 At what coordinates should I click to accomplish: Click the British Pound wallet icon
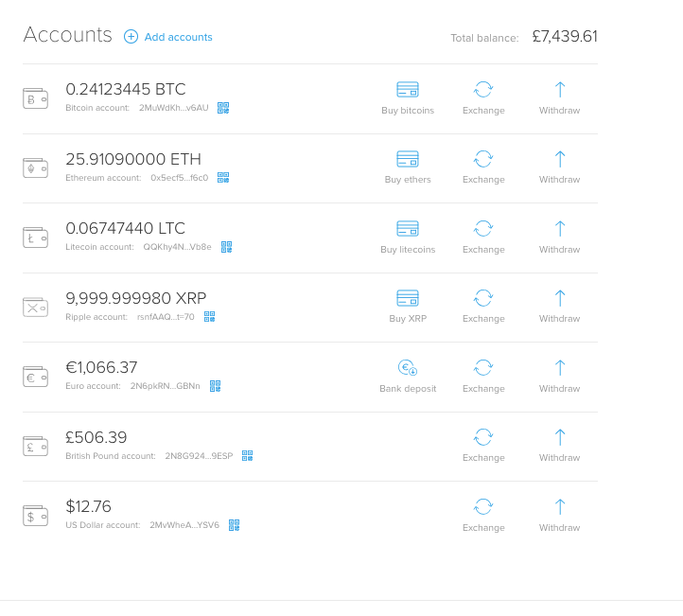[35, 446]
